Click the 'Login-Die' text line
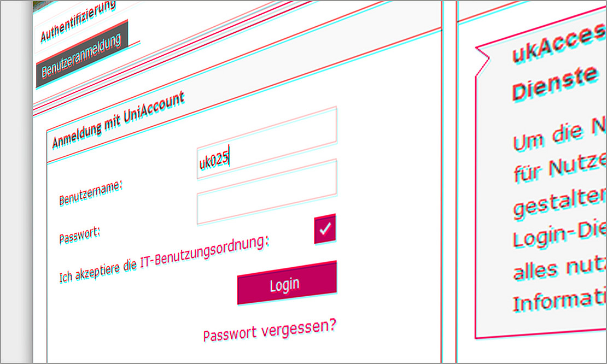The height and width of the screenshot is (364, 607). (560, 234)
